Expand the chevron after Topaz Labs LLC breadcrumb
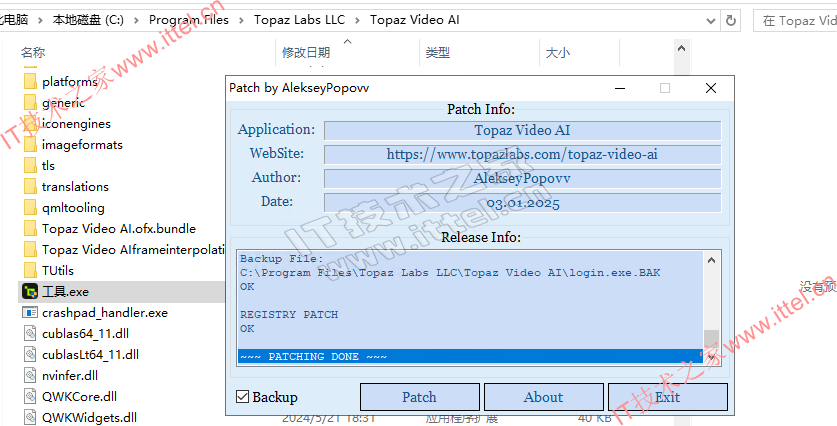 [x=358, y=21]
